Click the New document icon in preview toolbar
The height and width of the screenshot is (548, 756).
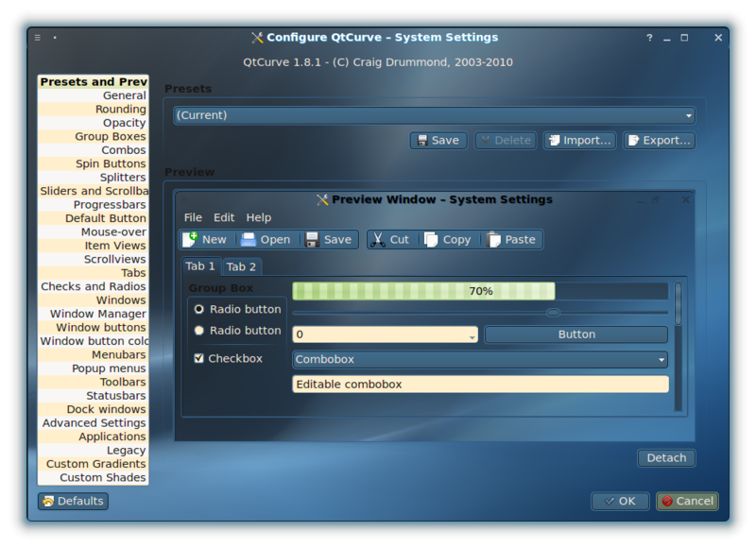click(190, 239)
